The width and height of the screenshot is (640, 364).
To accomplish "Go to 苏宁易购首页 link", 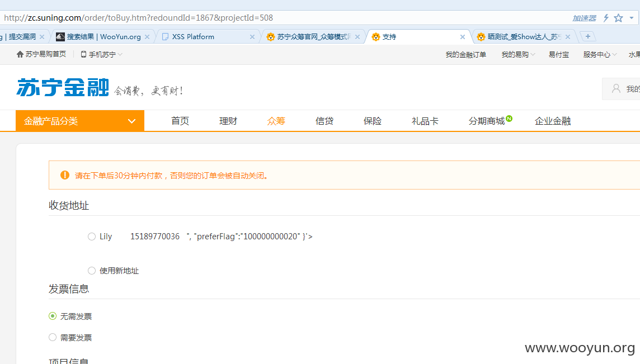I will (46, 54).
